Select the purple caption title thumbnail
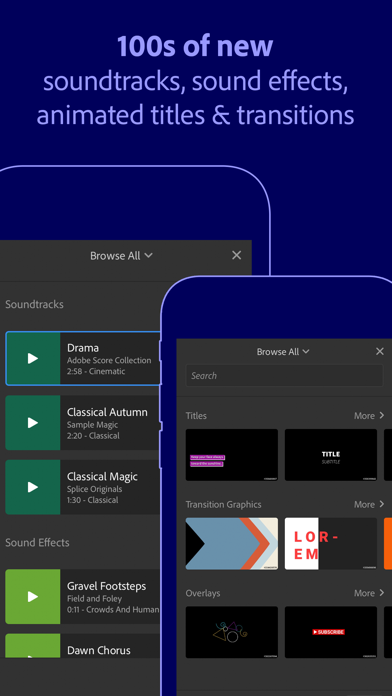 point(232,455)
